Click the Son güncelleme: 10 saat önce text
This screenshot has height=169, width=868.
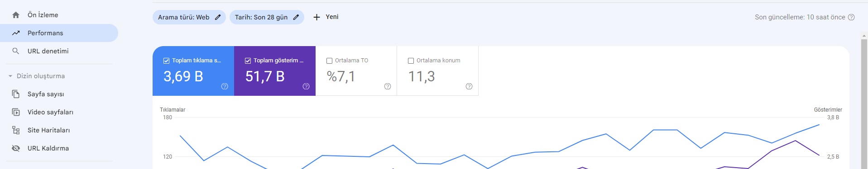(x=800, y=17)
